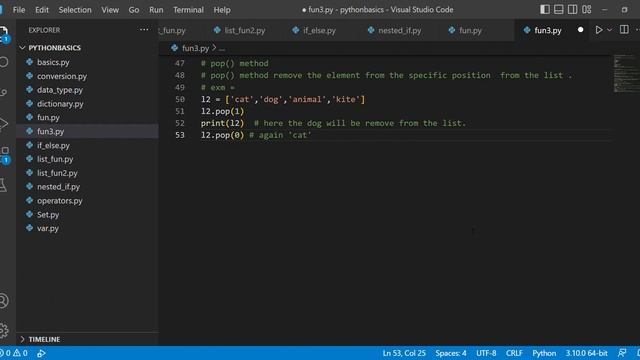Click the live share status bar icon
The image size is (640, 360).
41,353
